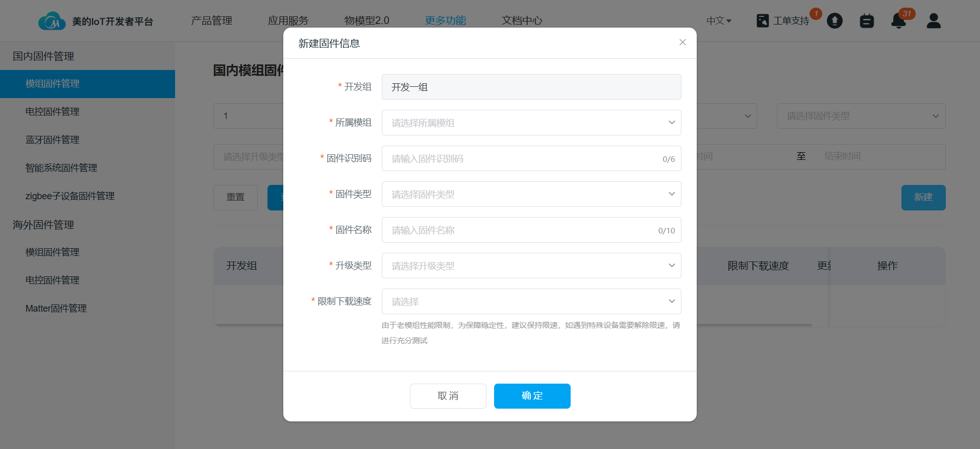Open the work order support icon

click(x=763, y=21)
